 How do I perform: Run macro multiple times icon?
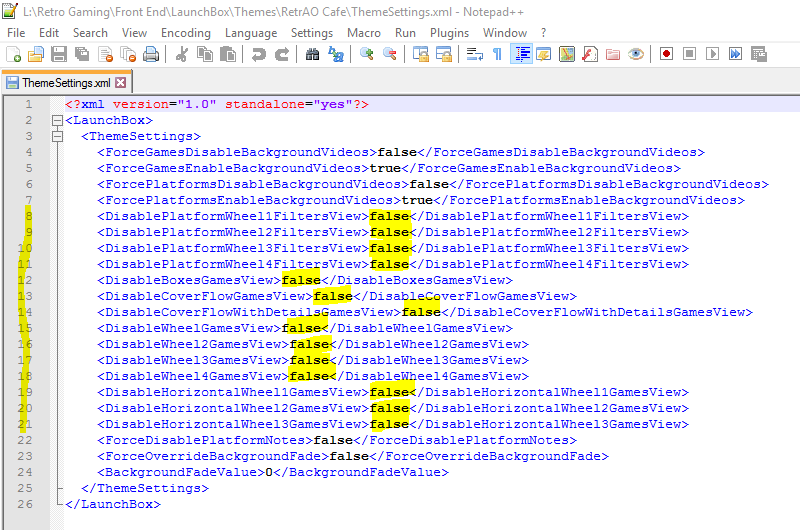[x=735, y=54]
